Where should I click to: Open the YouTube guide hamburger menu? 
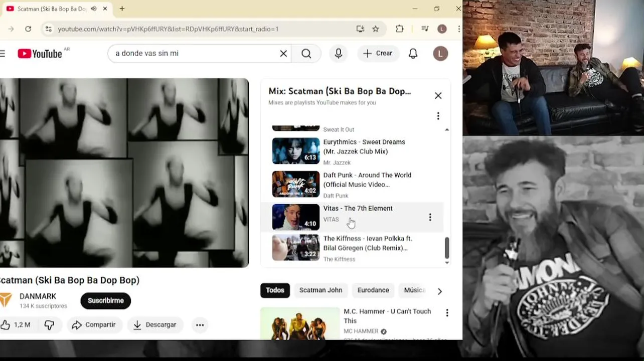tap(3, 53)
